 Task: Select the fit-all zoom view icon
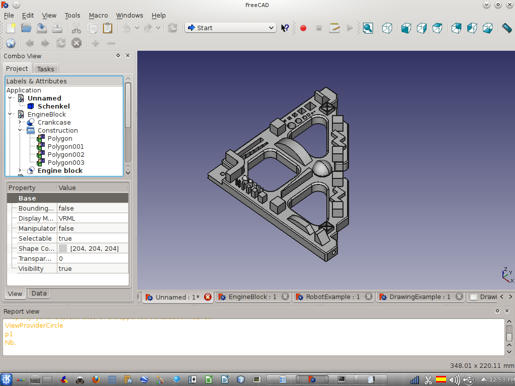[x=368, y=28]
